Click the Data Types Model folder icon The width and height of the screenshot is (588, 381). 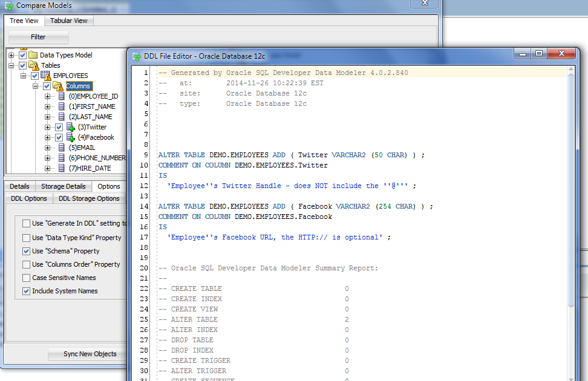coord(33,55)
